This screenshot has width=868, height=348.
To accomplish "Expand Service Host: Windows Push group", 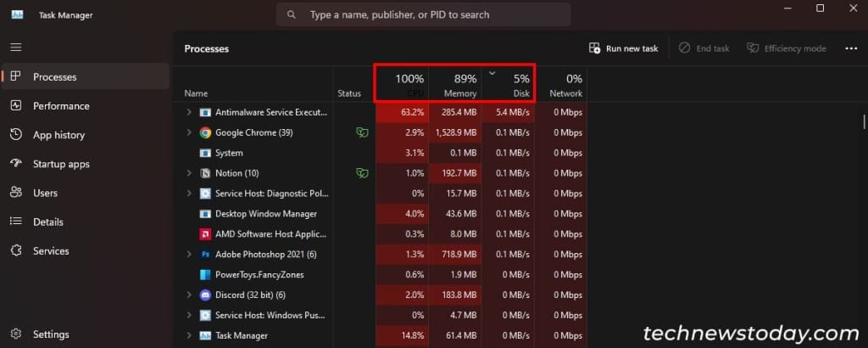I will (189, 315).
